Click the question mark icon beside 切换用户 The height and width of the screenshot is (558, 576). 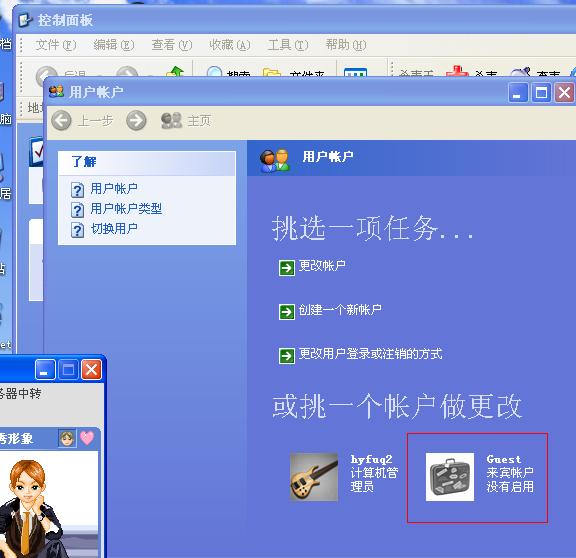click(x=77, y=230)
